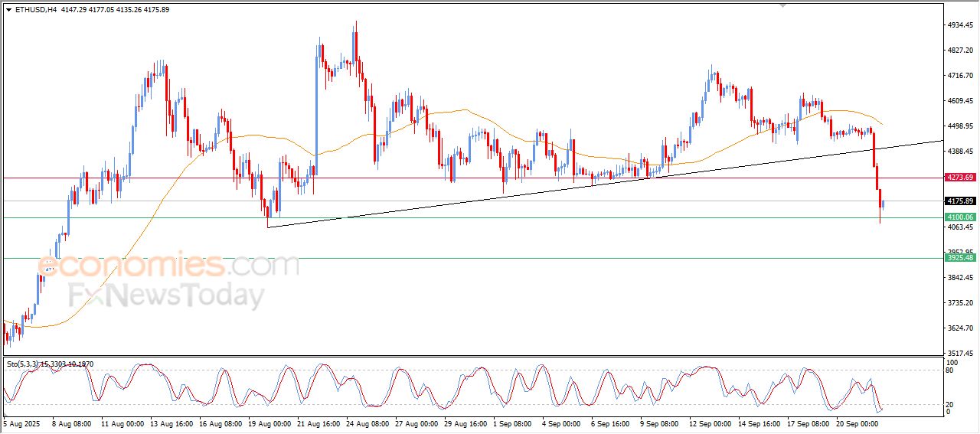Image resolution: width=980 pixels, height=434 pixels.
Task: Click the 5 Aug 2025 date label
Action: pos(23,423)
